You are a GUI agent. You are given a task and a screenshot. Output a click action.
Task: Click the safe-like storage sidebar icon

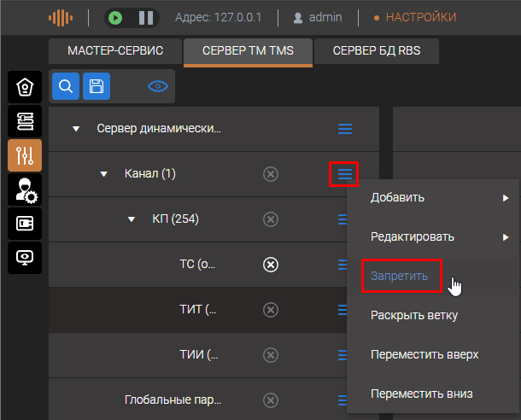(25, 224)
